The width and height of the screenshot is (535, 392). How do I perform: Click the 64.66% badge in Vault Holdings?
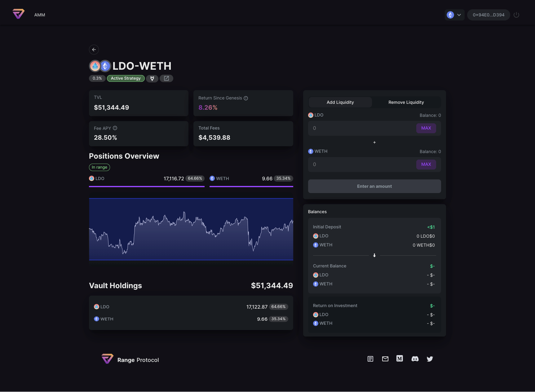[278, 307]
